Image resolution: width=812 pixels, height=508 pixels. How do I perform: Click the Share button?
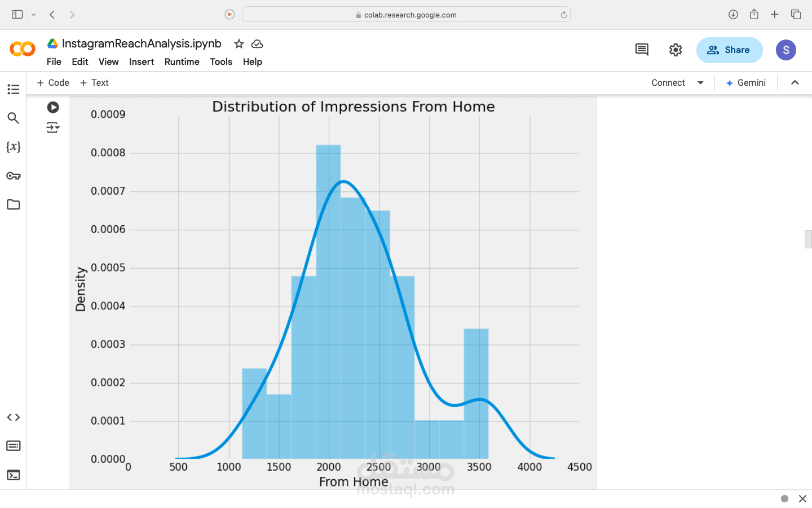pyautogui.click(x=729, y=50)
